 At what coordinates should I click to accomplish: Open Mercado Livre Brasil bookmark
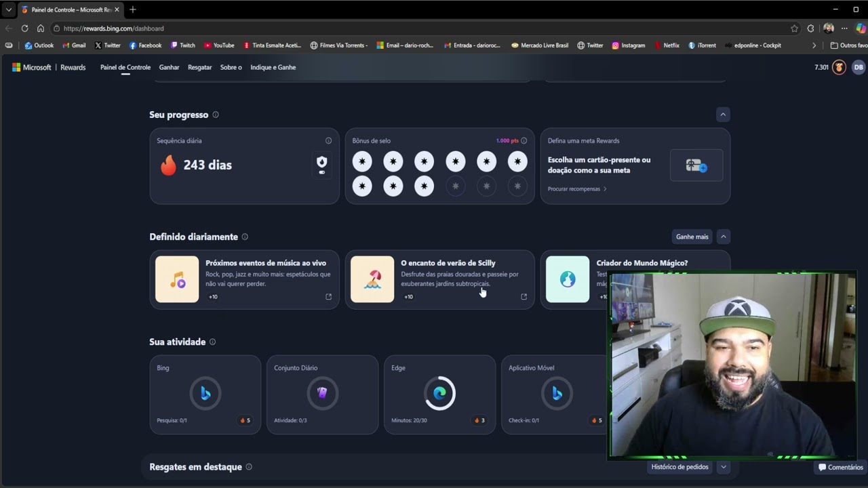coord(540,45)
